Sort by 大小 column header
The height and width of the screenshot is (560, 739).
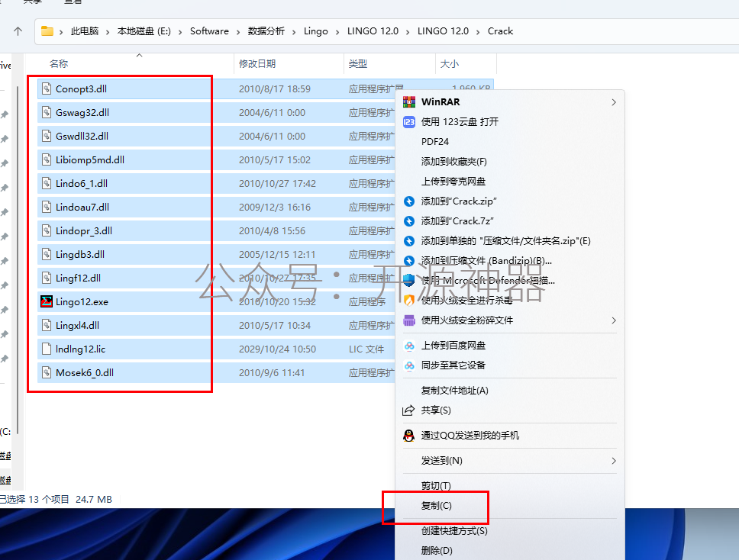coord(449,63)
